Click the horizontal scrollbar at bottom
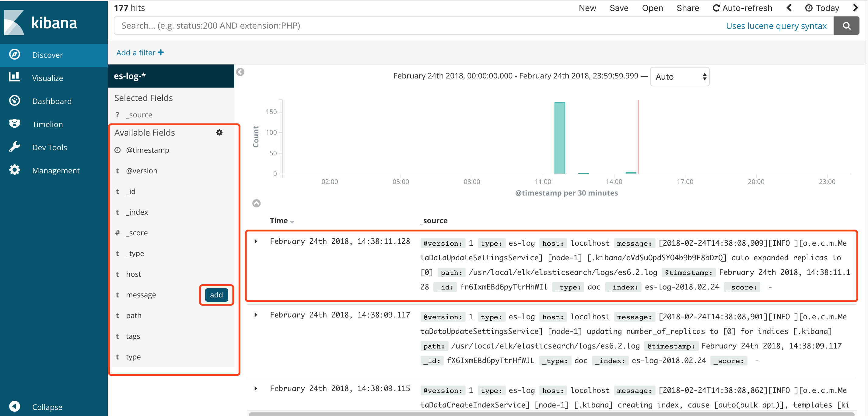Viewport: 868px width, 416px height. [x=551, y=414]
